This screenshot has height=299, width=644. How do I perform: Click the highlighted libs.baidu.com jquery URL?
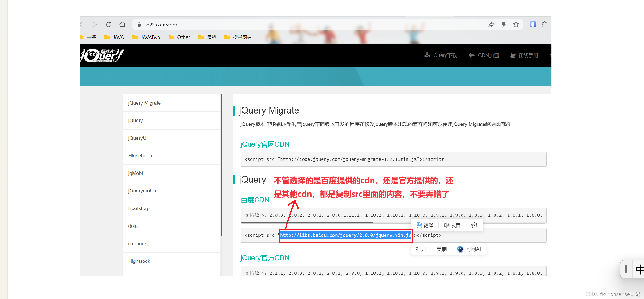click(x=346, y=235)
